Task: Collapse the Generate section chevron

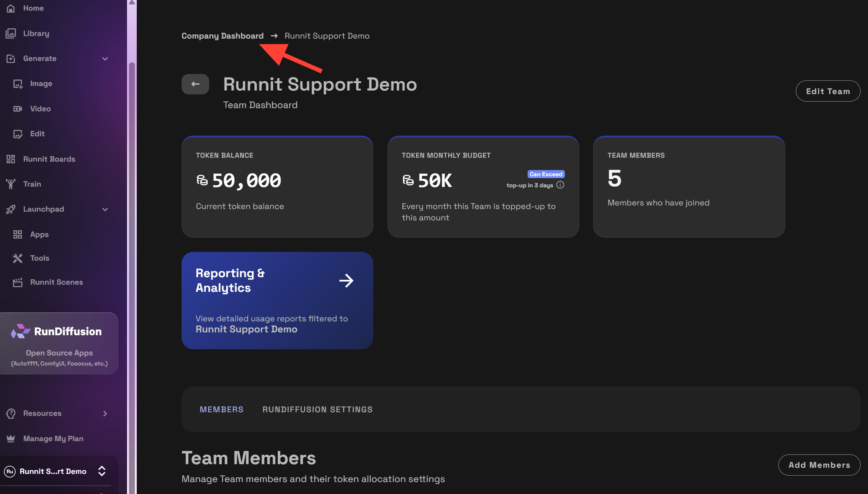Action: tap(105, 59)
